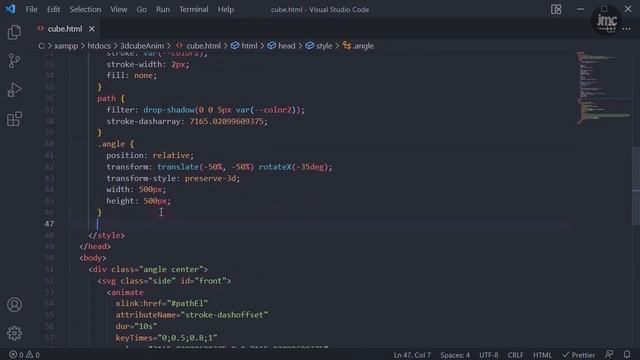640x360 pixels.
Task: Open the Explorer view in activity bar
Action: (14, 32)
